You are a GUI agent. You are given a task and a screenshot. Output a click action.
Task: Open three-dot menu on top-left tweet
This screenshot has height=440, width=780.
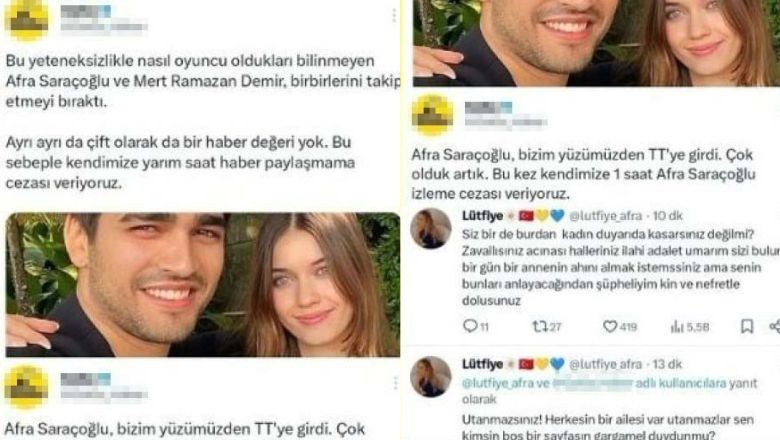tap(394, 15)
